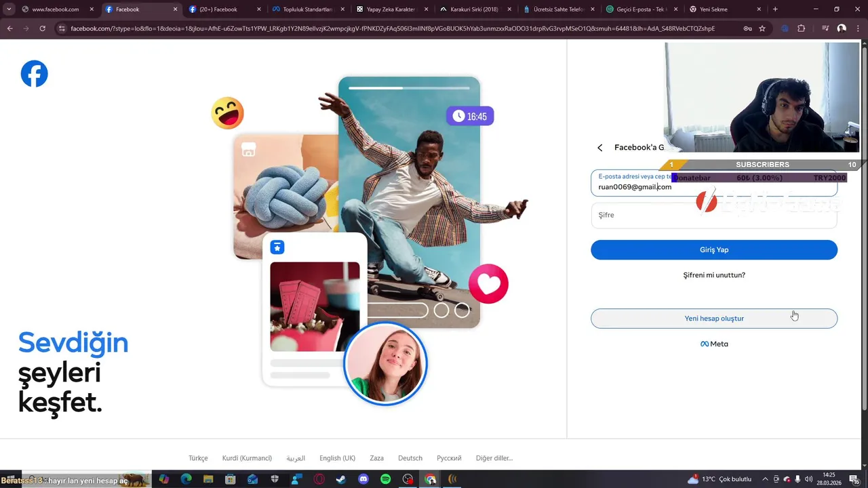Click the popcorn card image

[315, 306]
